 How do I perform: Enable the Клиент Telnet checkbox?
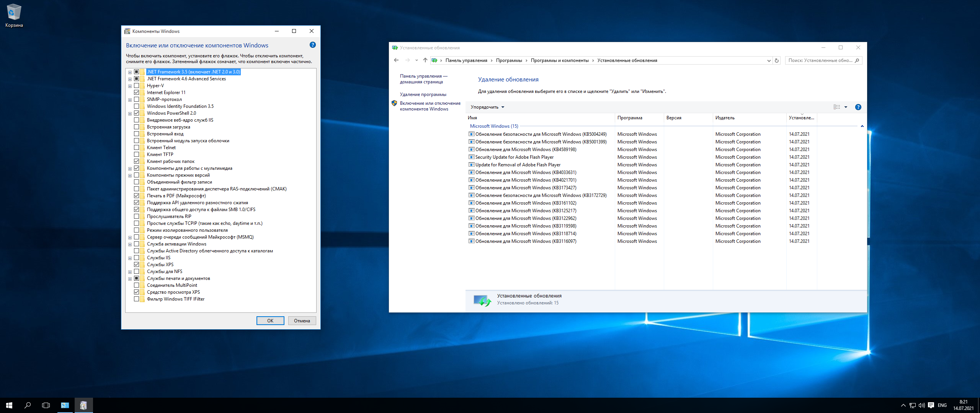(136, 148)
